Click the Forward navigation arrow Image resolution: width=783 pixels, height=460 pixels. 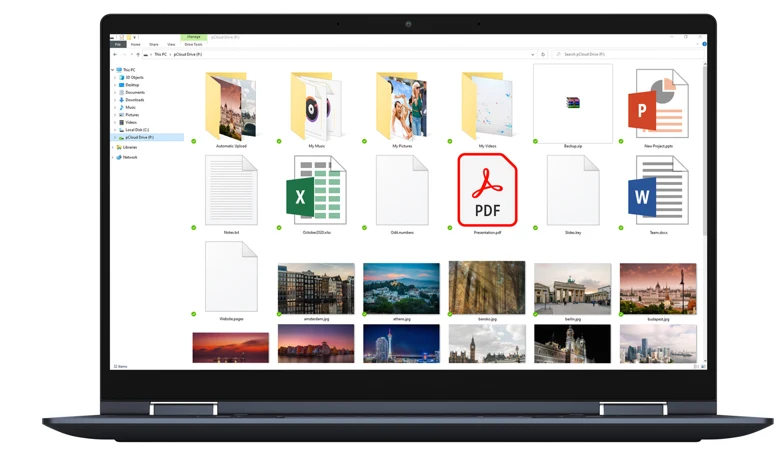tap(123, 54)
